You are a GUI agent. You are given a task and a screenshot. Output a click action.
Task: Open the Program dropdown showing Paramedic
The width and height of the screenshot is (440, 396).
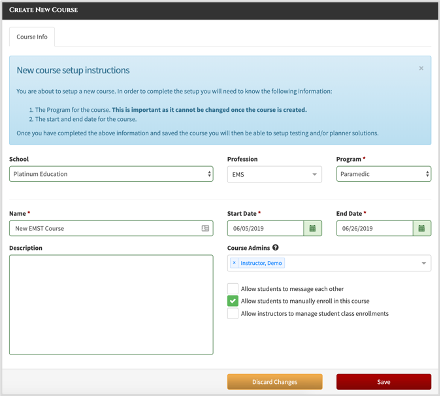coord(384,174)
